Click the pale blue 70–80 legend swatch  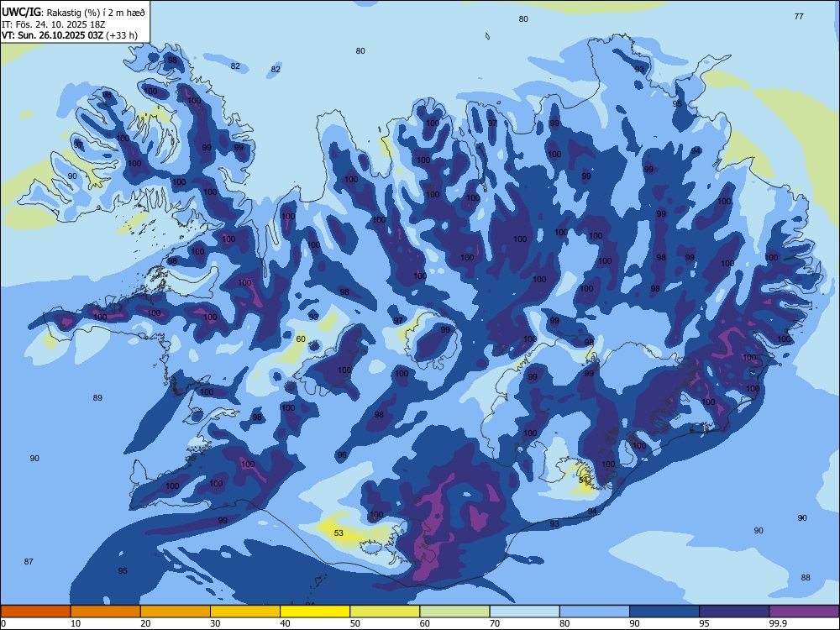pos(524,612)
